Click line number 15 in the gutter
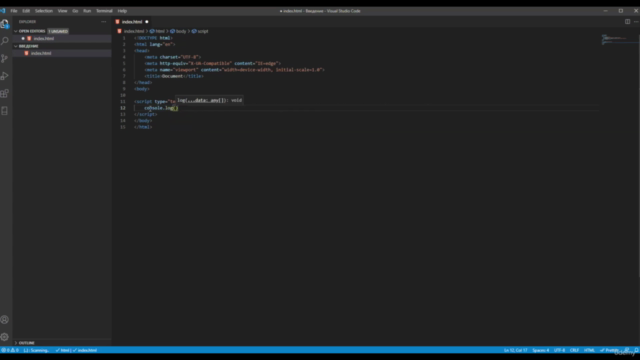Viewport: 640px width, 360px height. click(123, 127)
